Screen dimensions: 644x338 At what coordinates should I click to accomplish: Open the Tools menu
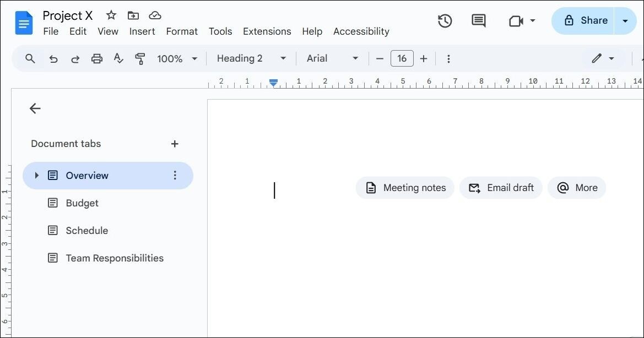(220, 31)
